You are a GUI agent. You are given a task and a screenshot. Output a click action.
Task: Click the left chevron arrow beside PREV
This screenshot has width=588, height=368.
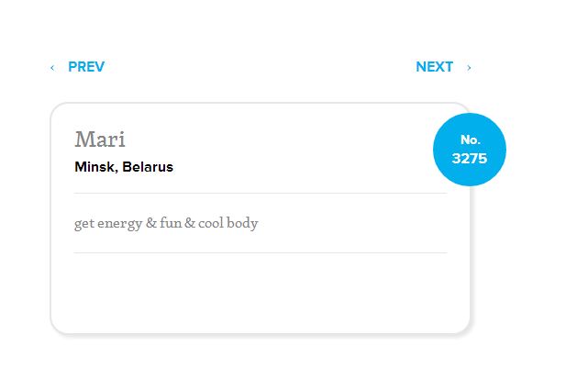pos(52,68)
